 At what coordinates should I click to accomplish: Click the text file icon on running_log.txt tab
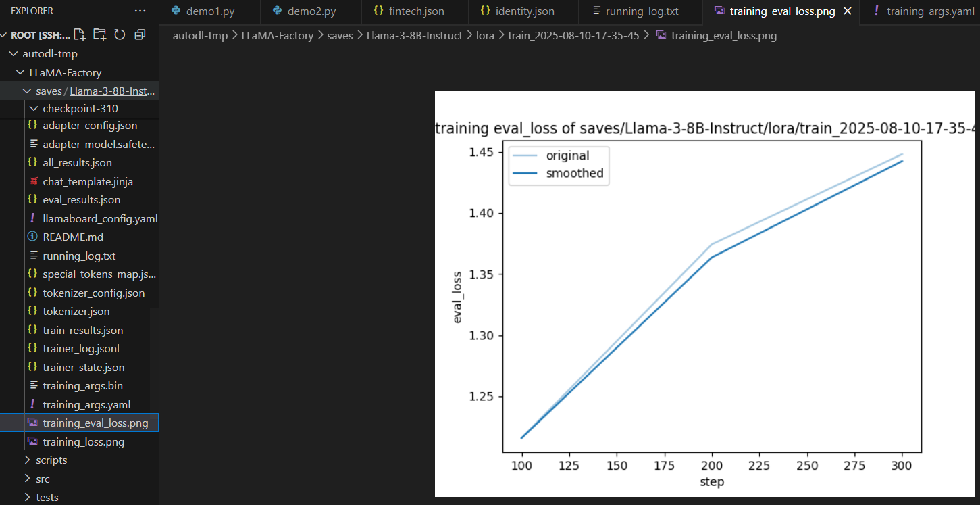point(596,11)
